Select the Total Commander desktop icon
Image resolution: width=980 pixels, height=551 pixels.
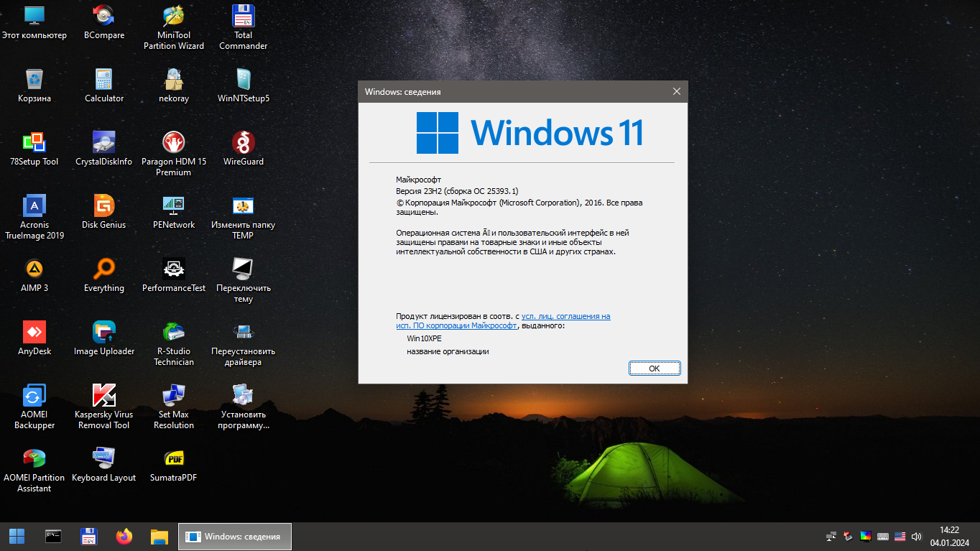point(243,28)
